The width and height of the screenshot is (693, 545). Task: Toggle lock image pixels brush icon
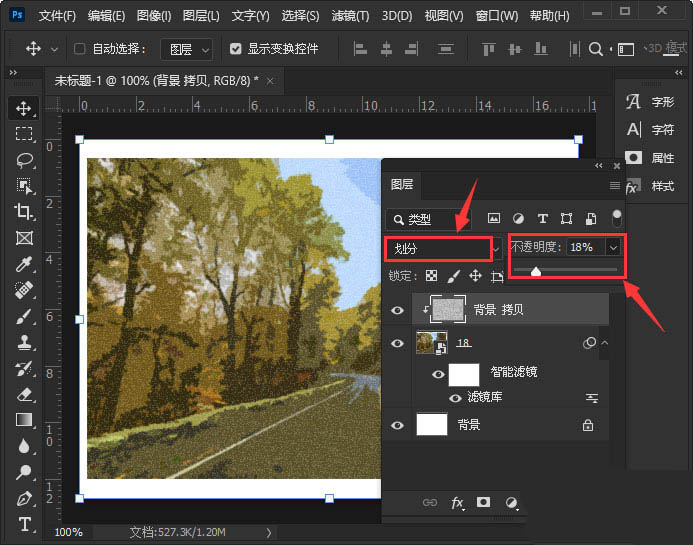coord(453,276)
